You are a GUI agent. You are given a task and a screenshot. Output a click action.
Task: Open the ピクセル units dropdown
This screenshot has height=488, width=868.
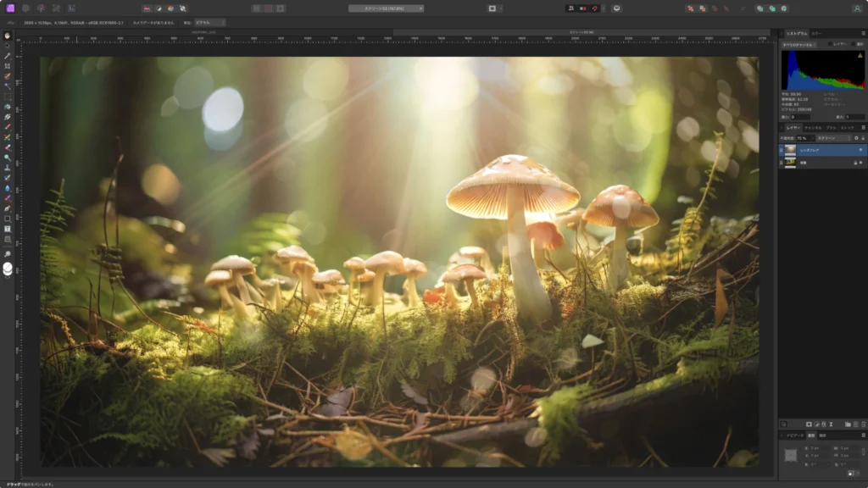tap(209, 22)
